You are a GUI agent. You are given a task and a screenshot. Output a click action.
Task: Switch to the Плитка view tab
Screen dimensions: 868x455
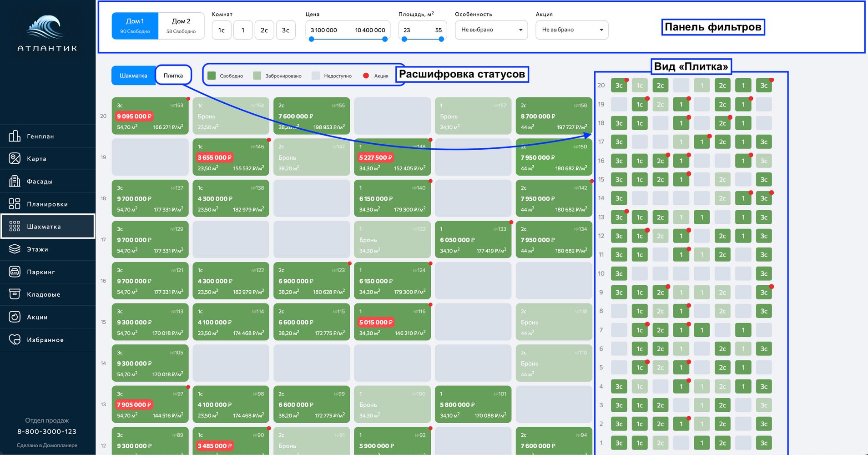coord(173,76)
